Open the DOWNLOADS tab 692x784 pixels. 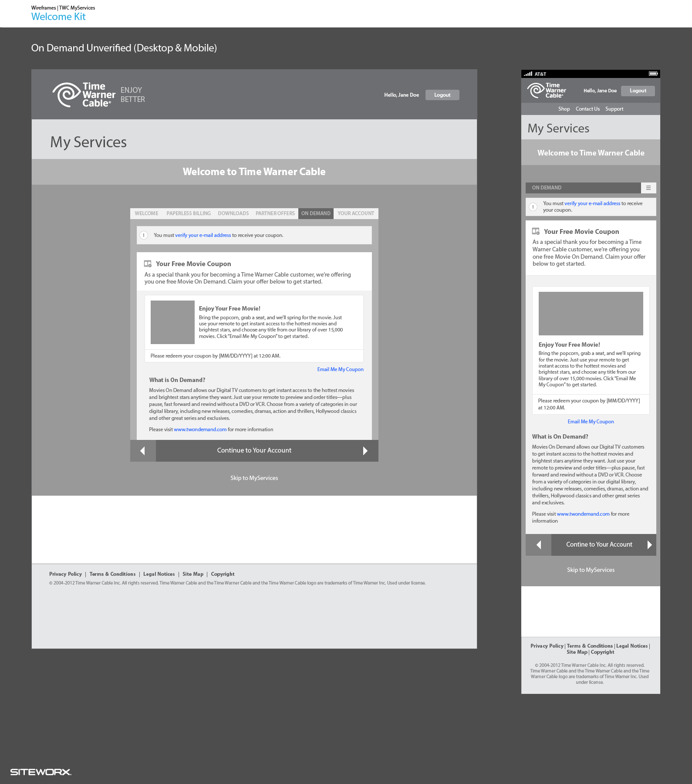click(x=233, y=213)
